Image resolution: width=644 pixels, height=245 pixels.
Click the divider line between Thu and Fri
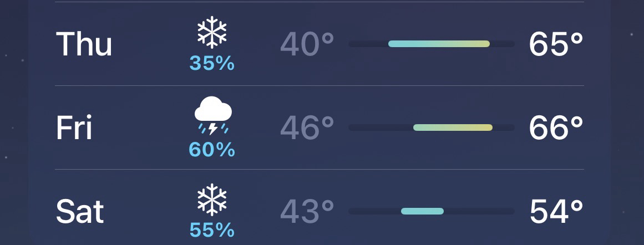[x=320, y=86]
